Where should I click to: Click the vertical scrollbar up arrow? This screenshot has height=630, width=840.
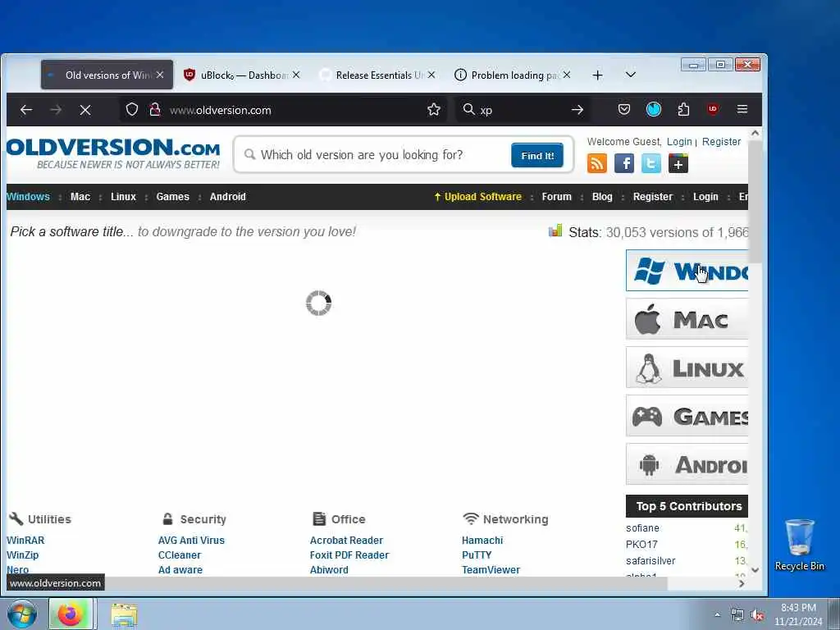tap(755, 133)
